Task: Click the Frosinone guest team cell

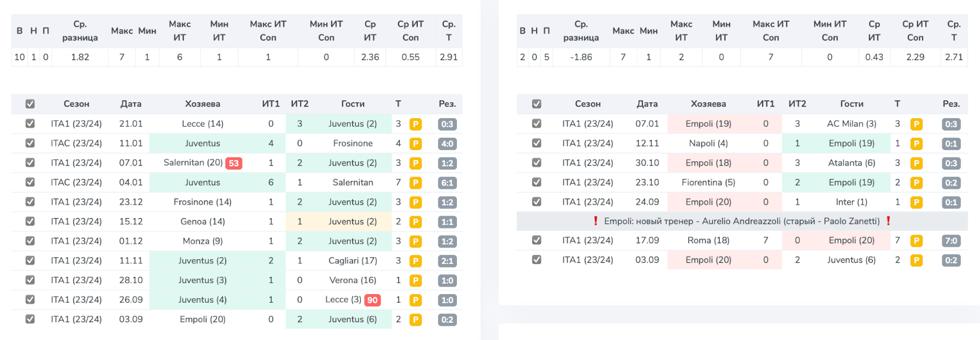Action: coord(353,143)
